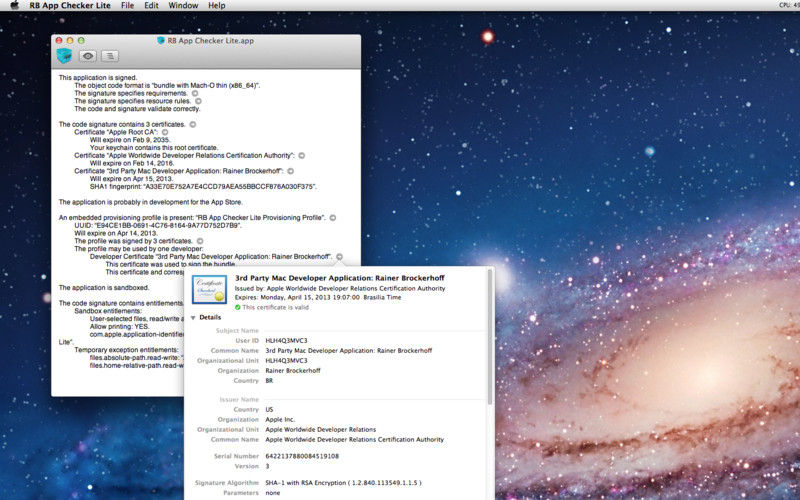The width and height of the screenshot is (800, 500).
Task: Click the serial number 6422137880084519108
Action: 302,456
